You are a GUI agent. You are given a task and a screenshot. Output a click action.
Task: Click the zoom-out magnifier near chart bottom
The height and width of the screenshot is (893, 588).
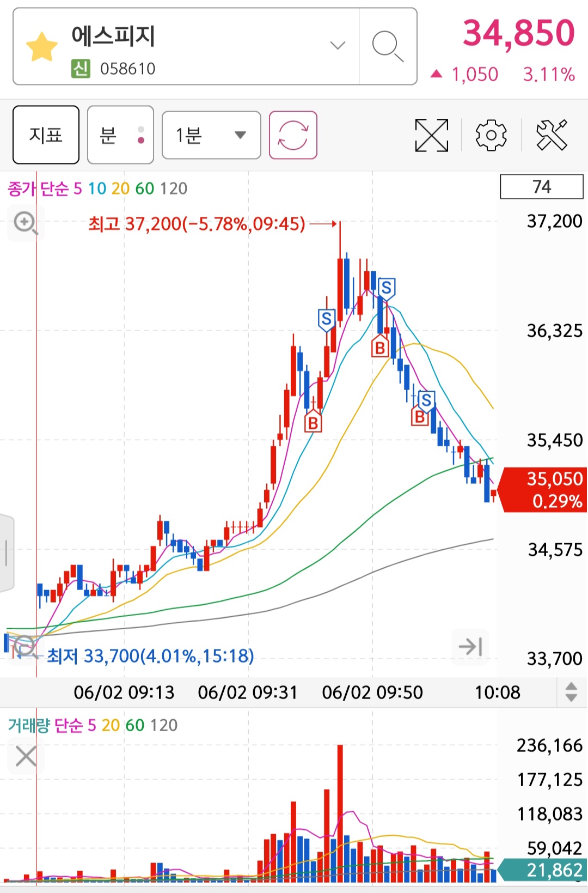24,647
